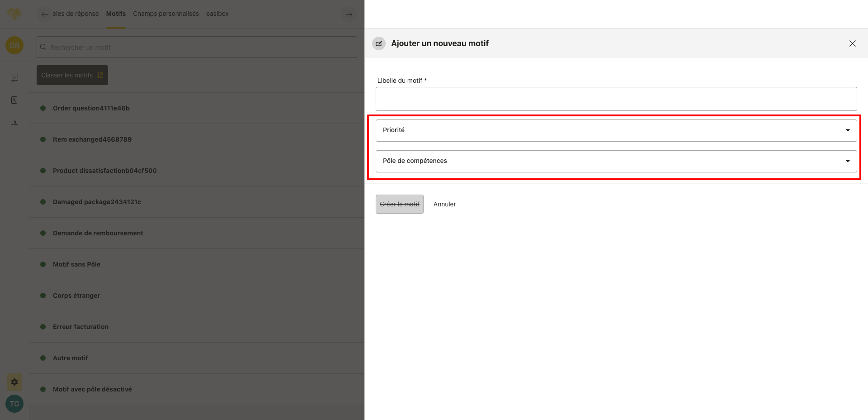Image resolution: width=868 pixels, height=420 pixels.
Task: Open the conversations chat icon in sidebar
Action: coord(14,78)
